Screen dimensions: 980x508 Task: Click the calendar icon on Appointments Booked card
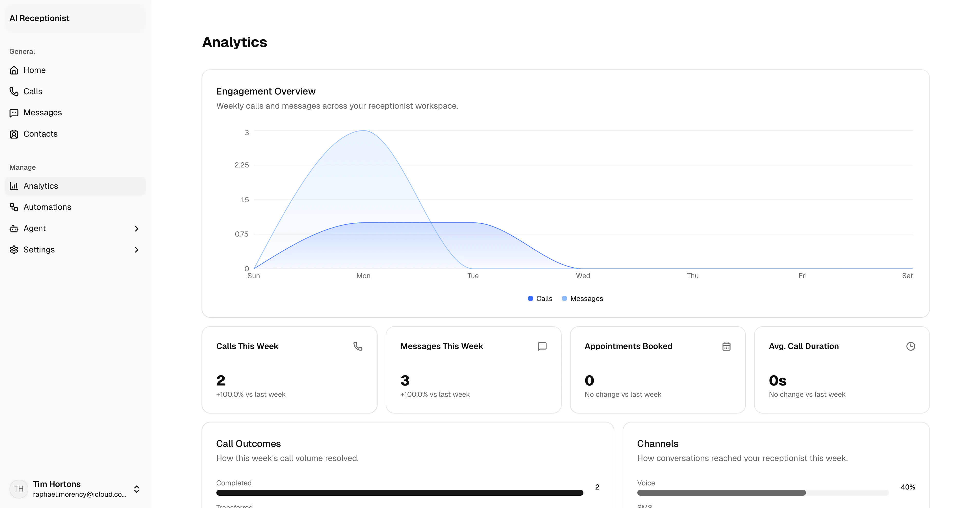tap(726, 346)
